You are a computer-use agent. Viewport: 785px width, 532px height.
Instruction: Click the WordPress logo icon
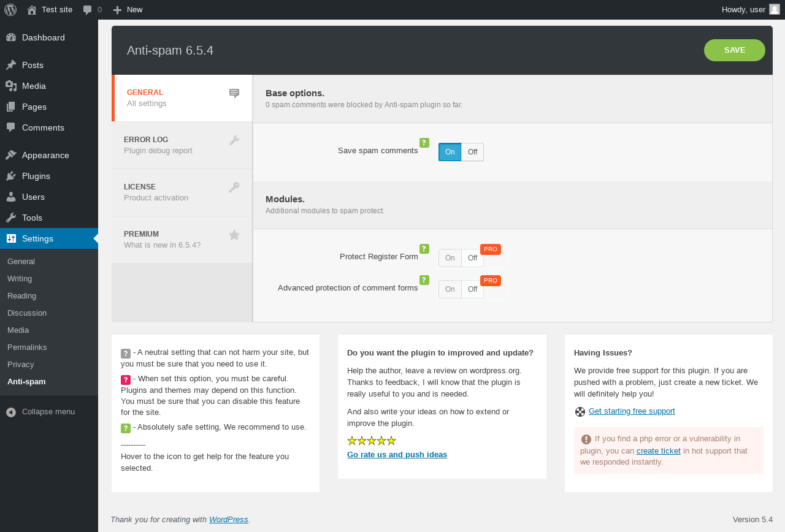tap(10, 9)
